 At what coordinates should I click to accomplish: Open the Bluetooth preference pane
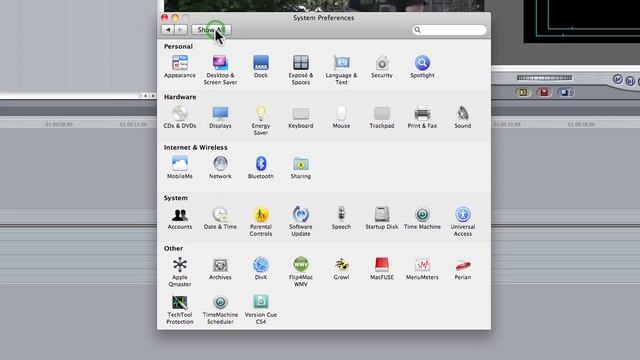(260, 167)
